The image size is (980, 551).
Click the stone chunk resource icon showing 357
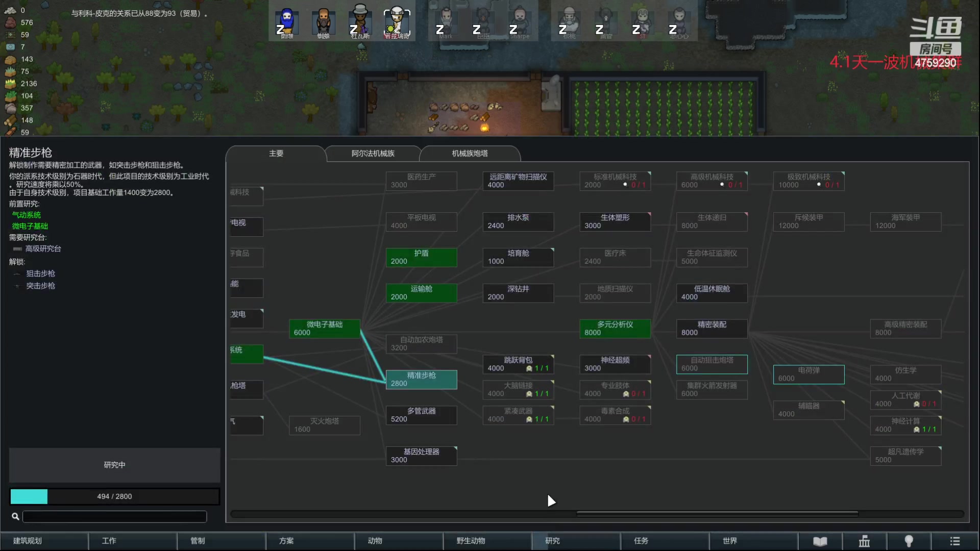pyautogui.click(x=10, y=108)
